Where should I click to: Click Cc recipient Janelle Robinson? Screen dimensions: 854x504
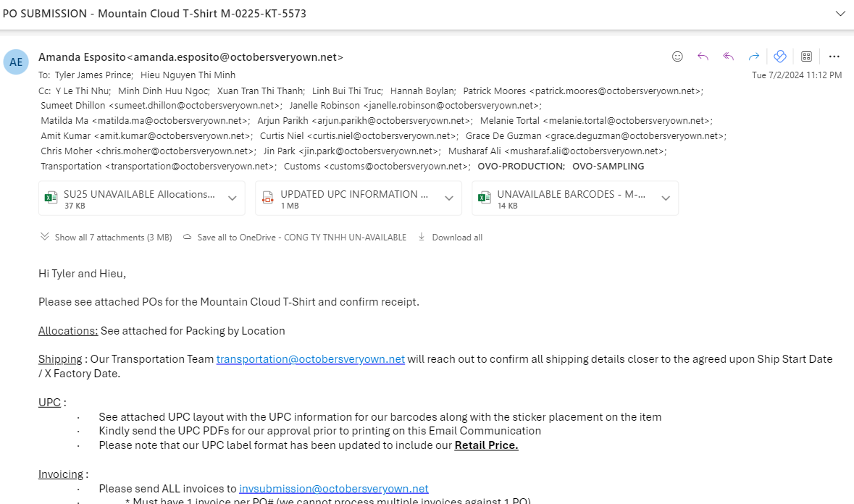pos(415,106)
